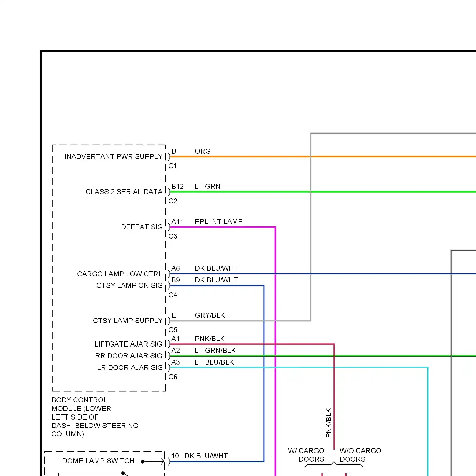Click the PPL INT LAMP wire label
476x476 pixels.
point(219,221)
